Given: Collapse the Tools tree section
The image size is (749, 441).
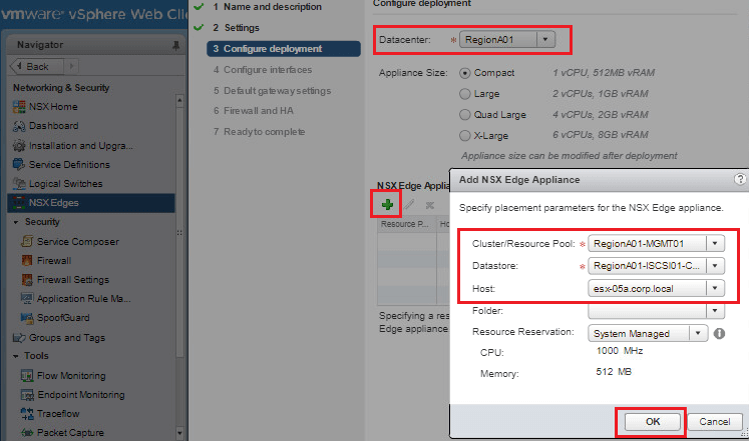Looking at the screenshot, I should pos(16,356).
